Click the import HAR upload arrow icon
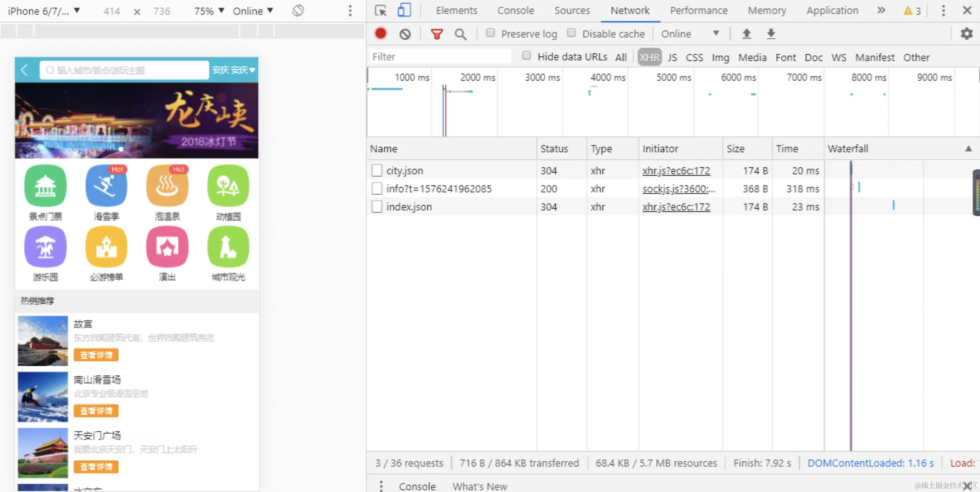The height and width of the screenshot is (492, 980). point(746,34)
